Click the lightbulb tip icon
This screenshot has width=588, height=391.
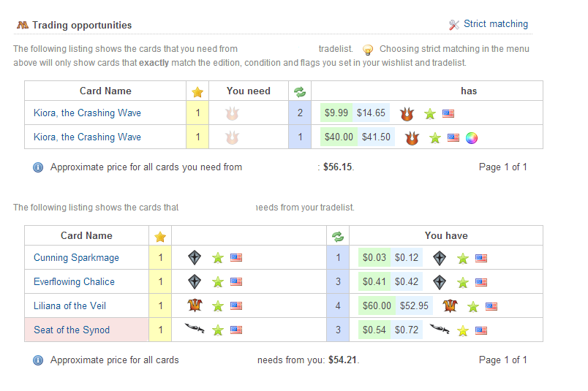click(368, 50)
